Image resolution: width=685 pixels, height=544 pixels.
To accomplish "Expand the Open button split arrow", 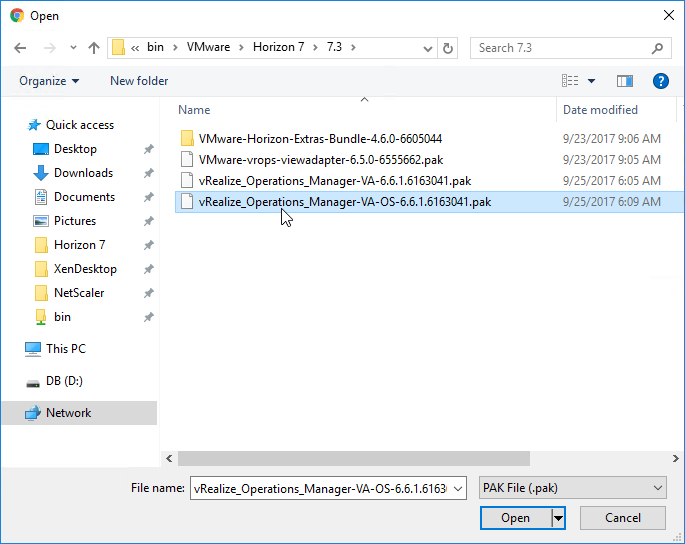I will tap(558, 519).
